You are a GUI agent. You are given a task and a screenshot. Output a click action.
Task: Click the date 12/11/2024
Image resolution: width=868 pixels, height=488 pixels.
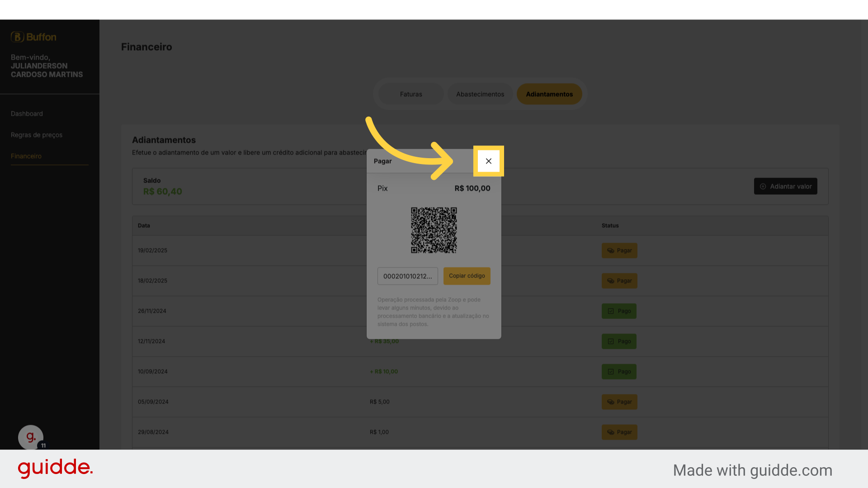point(151,341)
